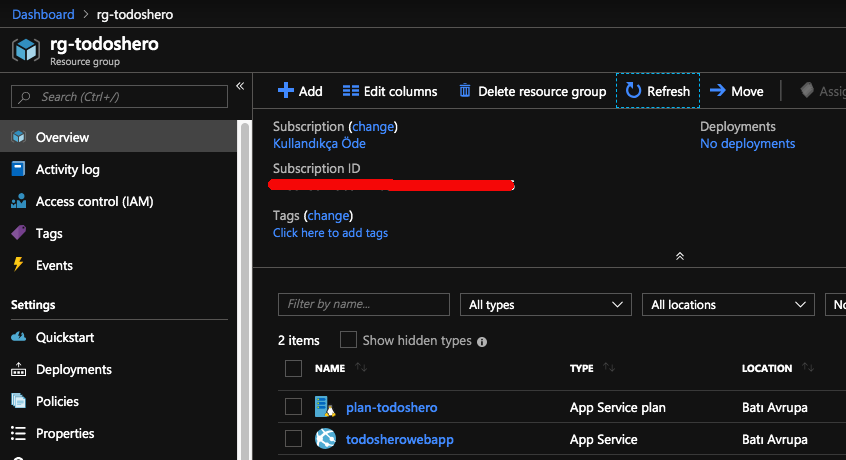Collapse the essentials section with up chevrons
Screen dimensions: 846x460
(680, 256)
